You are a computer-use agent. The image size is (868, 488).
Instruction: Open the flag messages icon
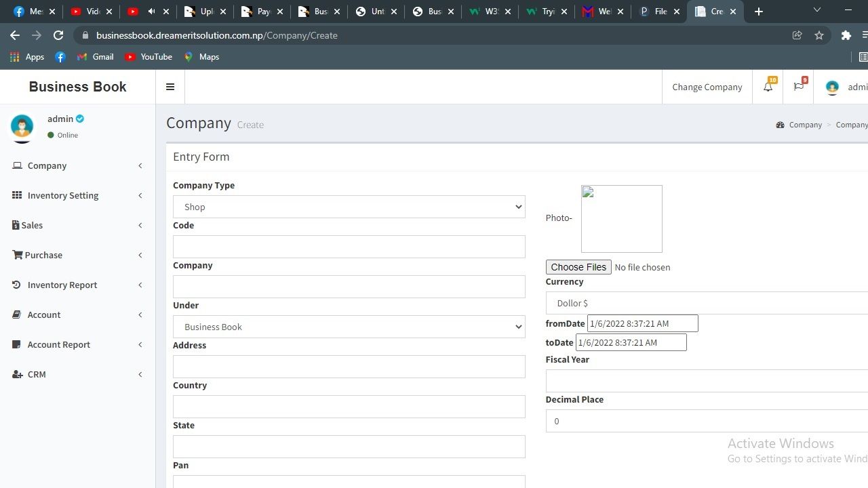pyautogui.click(x=798, y=87)
